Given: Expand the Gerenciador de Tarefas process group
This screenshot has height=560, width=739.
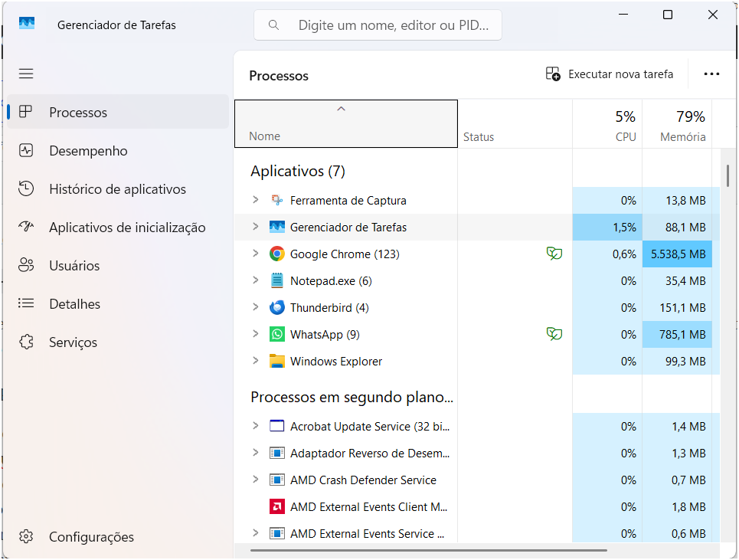Looking at the screenshot, I should click(256, 227).
